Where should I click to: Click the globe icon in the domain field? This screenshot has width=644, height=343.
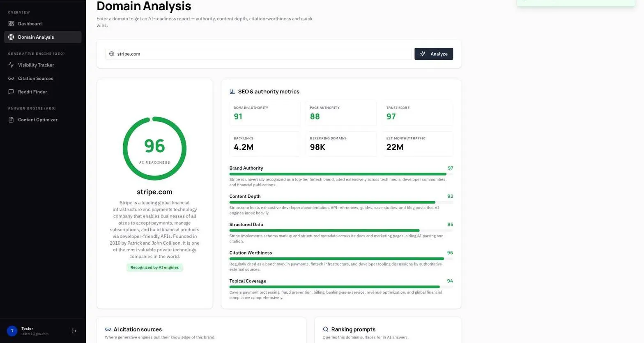click(x=112, y=54)
